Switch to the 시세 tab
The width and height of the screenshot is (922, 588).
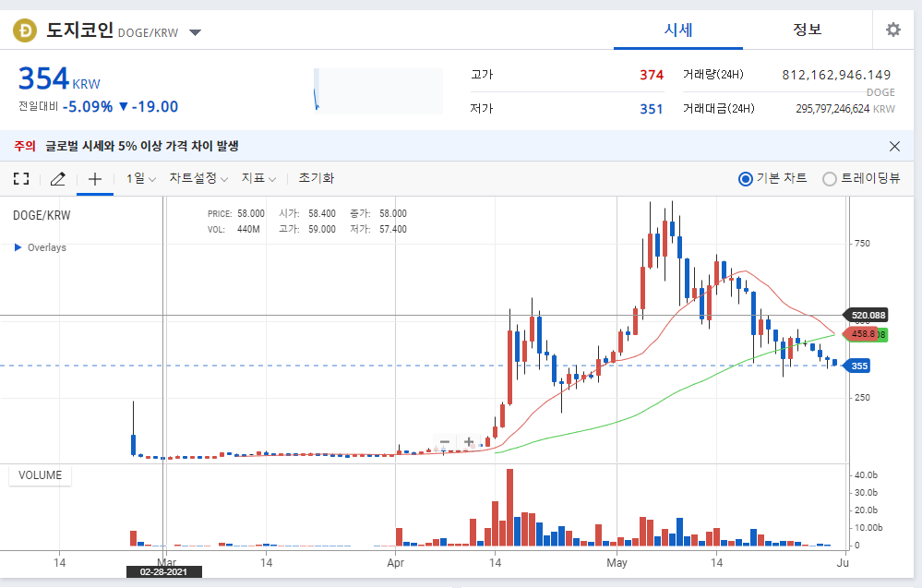coord(678,30)
